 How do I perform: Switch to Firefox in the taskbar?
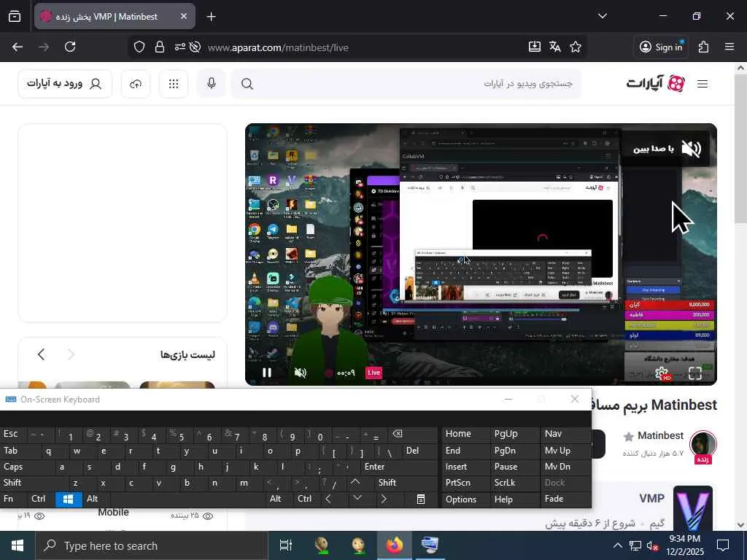tap(394, 545)
